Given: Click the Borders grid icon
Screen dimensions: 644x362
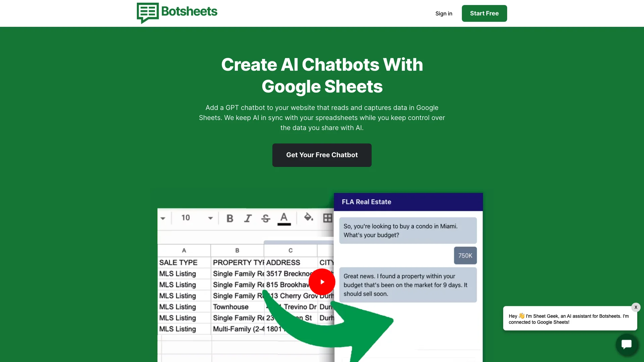Looking at the screenshot, I should click(328, 218).
